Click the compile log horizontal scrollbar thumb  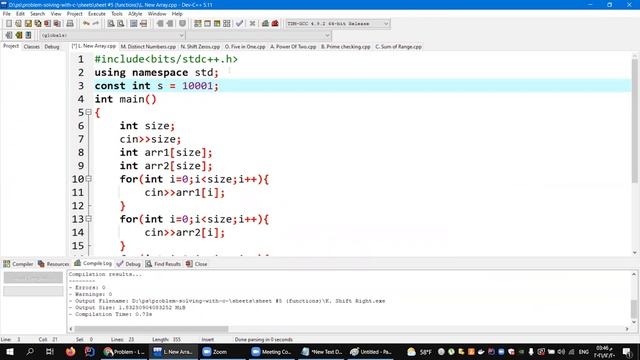coord(151,329)
